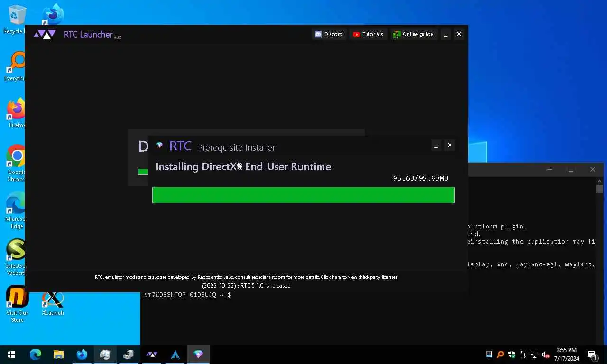Open the YouTube Tutorials button
Screen dimensions: 607x364
coord(368,34)
